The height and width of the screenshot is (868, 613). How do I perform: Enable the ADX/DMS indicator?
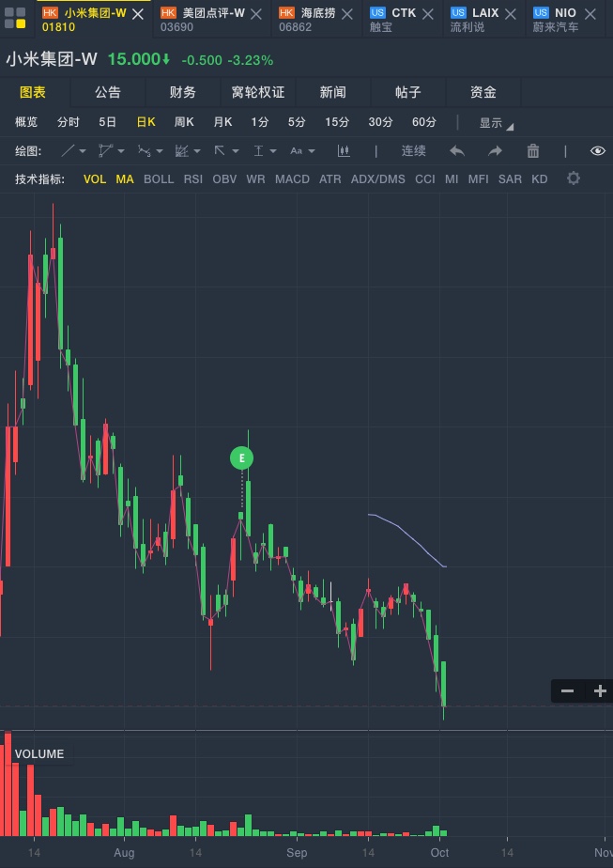378,178
